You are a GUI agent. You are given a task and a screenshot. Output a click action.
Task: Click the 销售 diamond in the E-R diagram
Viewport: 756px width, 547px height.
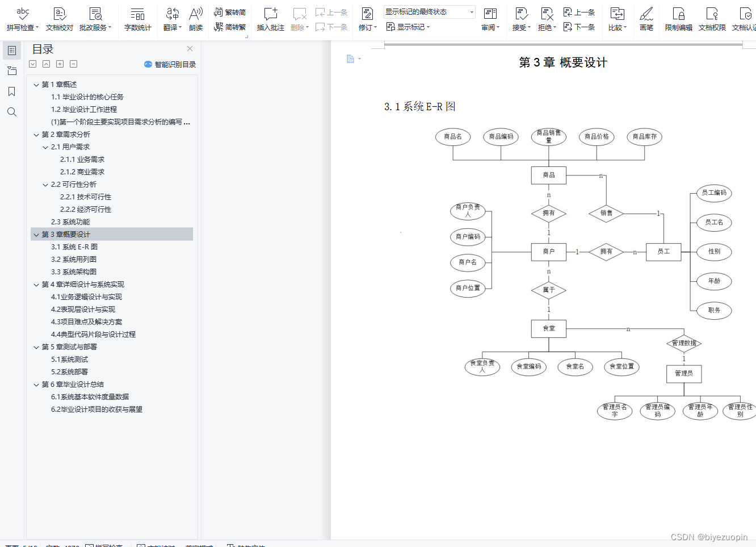(606, 213)
